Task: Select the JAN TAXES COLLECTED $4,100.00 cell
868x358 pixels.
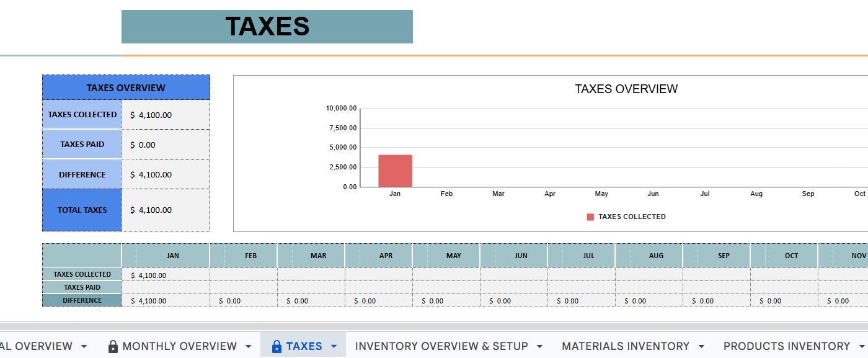Action: click(x=166, y=275)
